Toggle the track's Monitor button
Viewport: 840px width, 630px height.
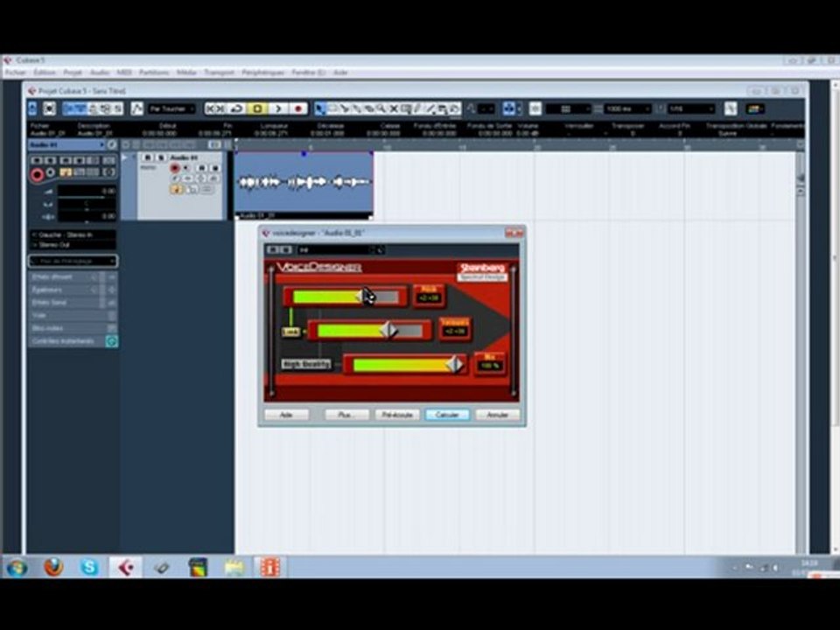[x=187, y=168]
